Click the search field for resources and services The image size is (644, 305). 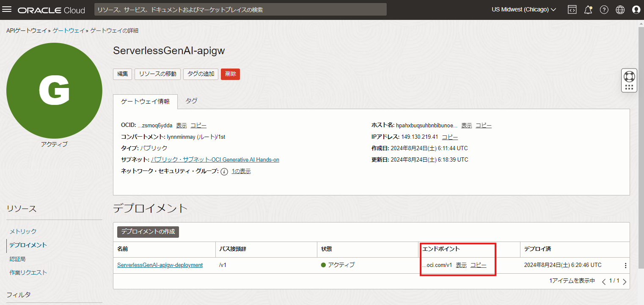point(240,10)
